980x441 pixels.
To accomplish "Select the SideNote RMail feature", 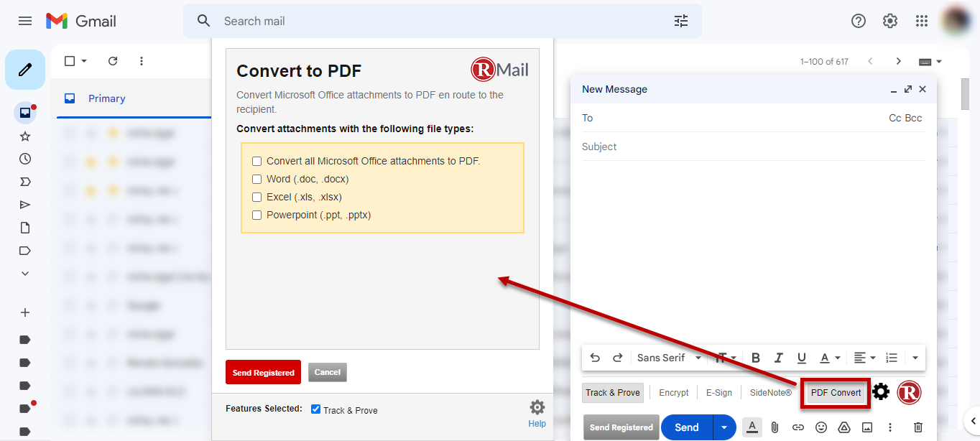I will [x=770, y=393].
